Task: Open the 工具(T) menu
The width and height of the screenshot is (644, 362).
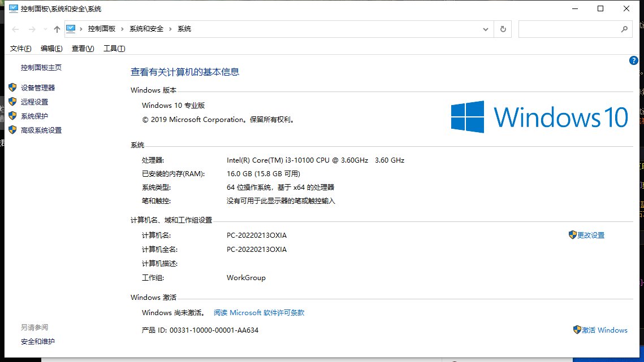Action: [114, 49]
